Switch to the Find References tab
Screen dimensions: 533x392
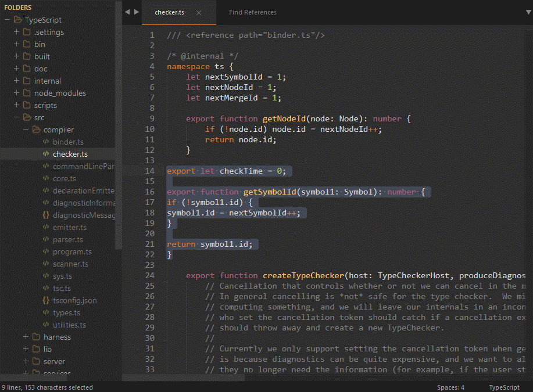point(252,12)
